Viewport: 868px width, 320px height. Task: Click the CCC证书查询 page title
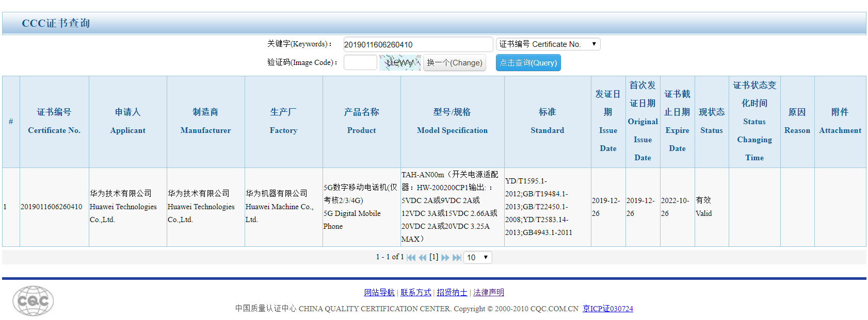[x=56, y=23]
